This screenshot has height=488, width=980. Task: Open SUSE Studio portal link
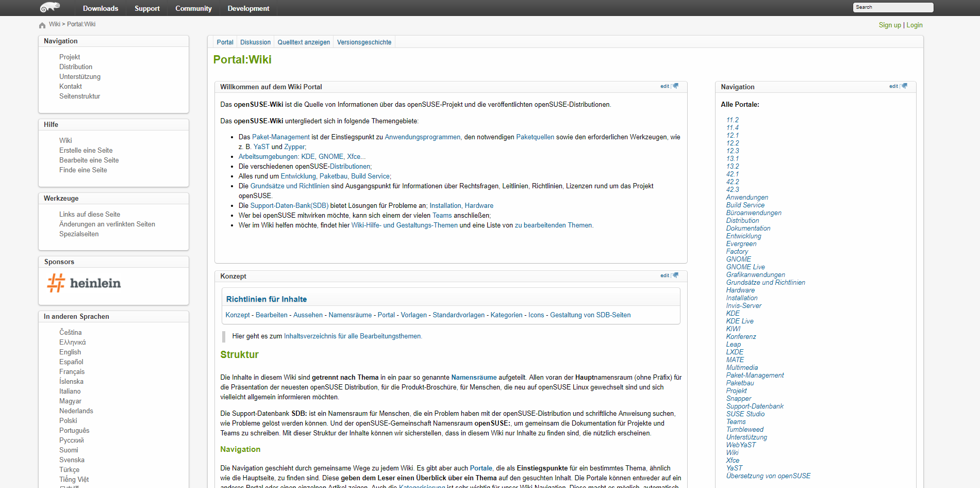[745, 414]
